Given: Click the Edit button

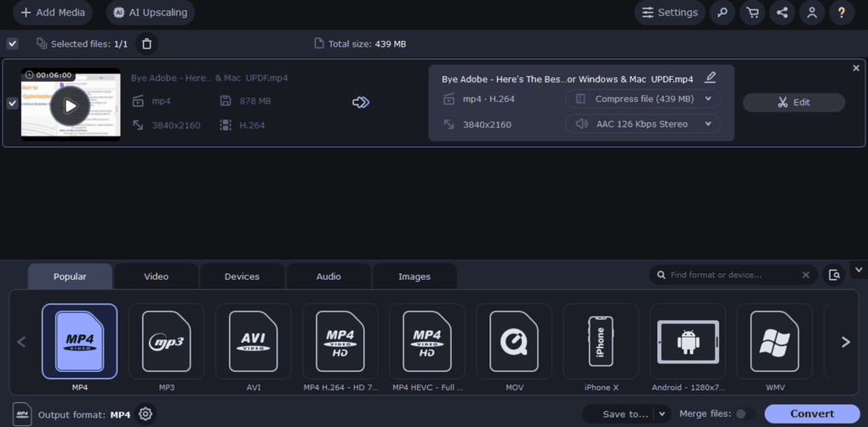Looking at the screenshot, I should 794,102.
